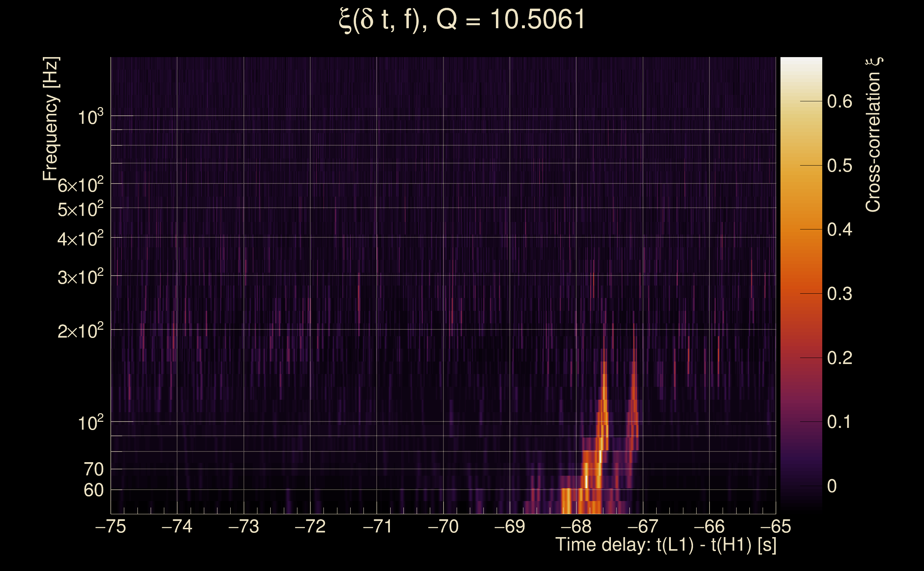Click the 5×10^2 frequency tick label
Image resolution: width=924 pixels, height=571 pixels.
click(80, 209)
